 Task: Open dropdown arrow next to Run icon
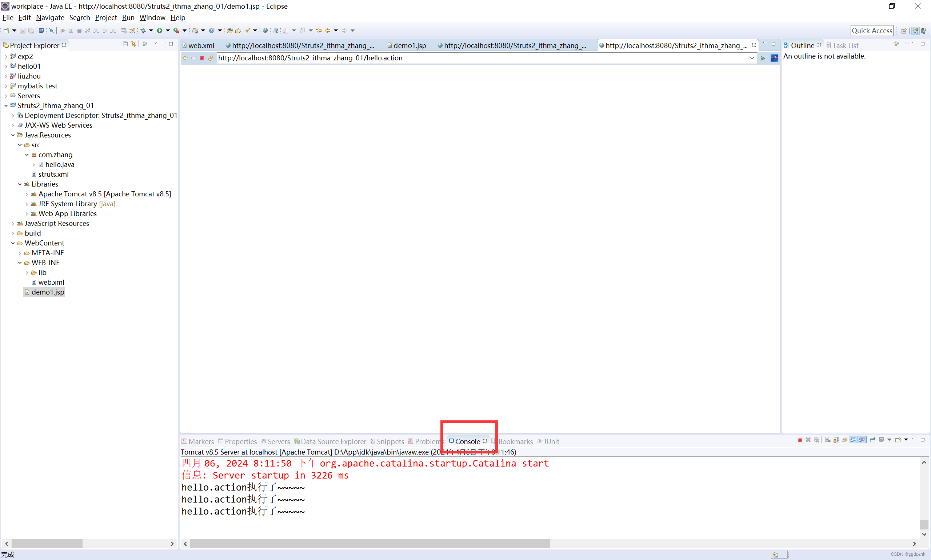[x=168, y=31]
